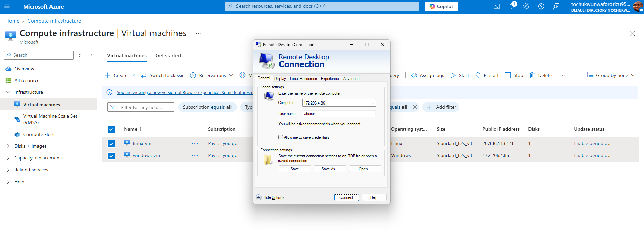
Task: Switch to Experience tab in Remote Desktop
Action: pyautogui.click(x=330, y=79)
